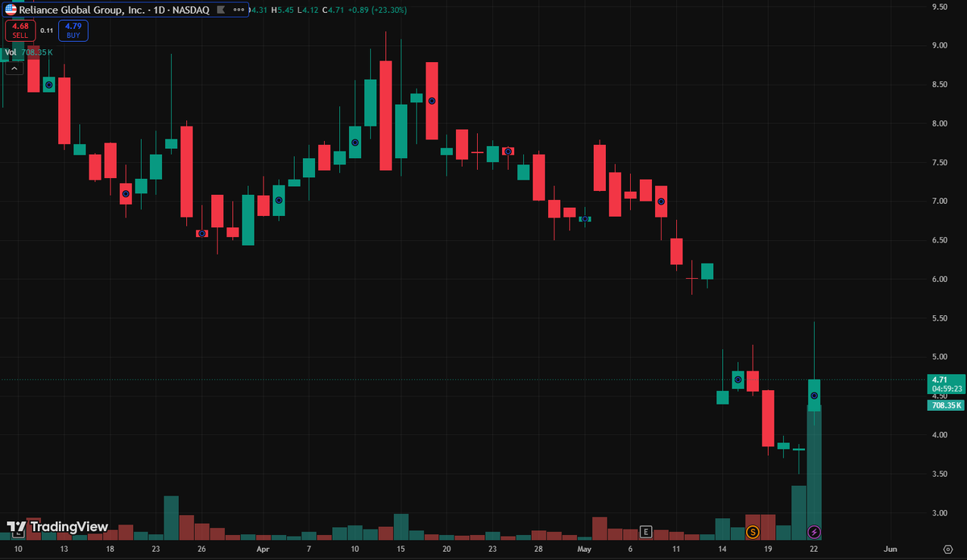
Task: Click the high value H5.45
Action: (284, 10)
